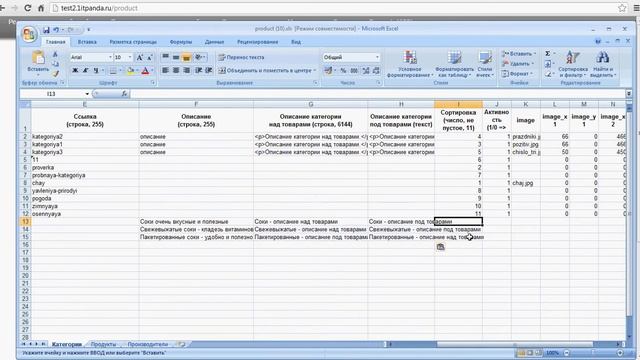Open Условное форматирование menu

410,64
